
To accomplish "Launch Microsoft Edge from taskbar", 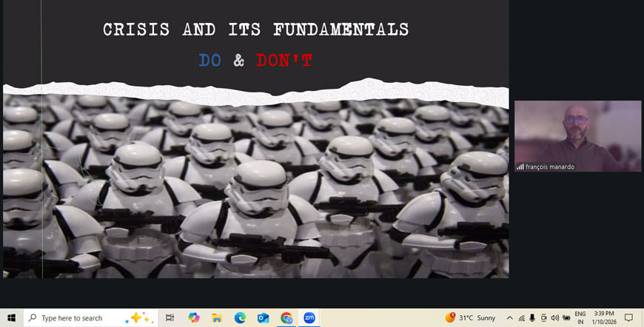I will click(240, 317).
